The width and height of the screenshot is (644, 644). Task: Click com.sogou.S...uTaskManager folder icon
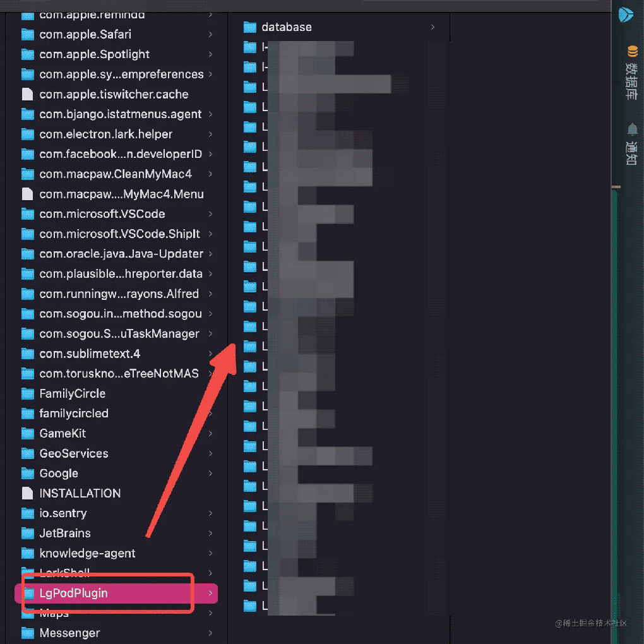28,334
